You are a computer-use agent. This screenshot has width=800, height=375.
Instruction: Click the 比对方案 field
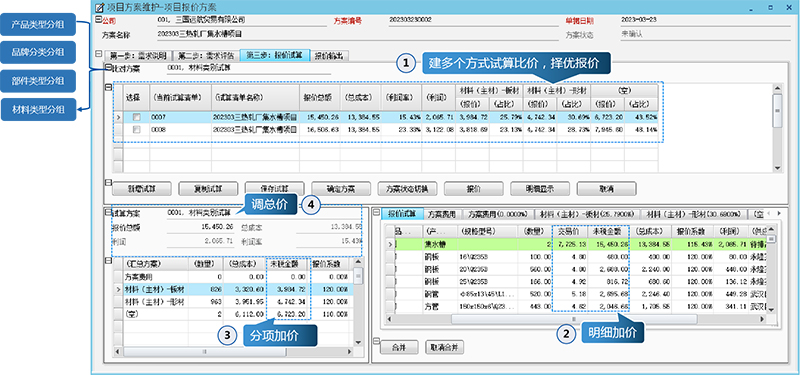tap(248, 68)
